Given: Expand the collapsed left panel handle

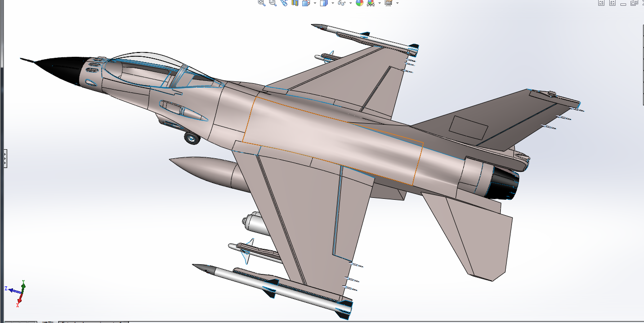Looking at the screenshot, I should 5,158.
